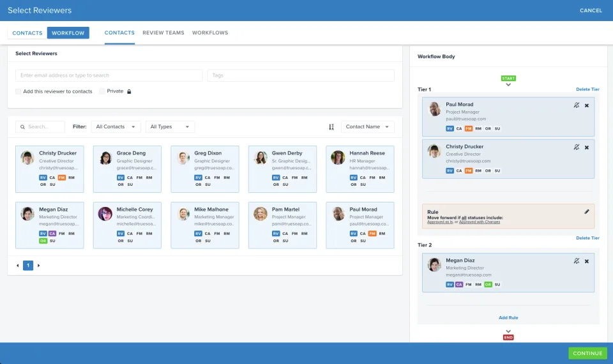
Task: Toggle FM badge on Paul Morad Tier 1 card
Action: [468, 128]
